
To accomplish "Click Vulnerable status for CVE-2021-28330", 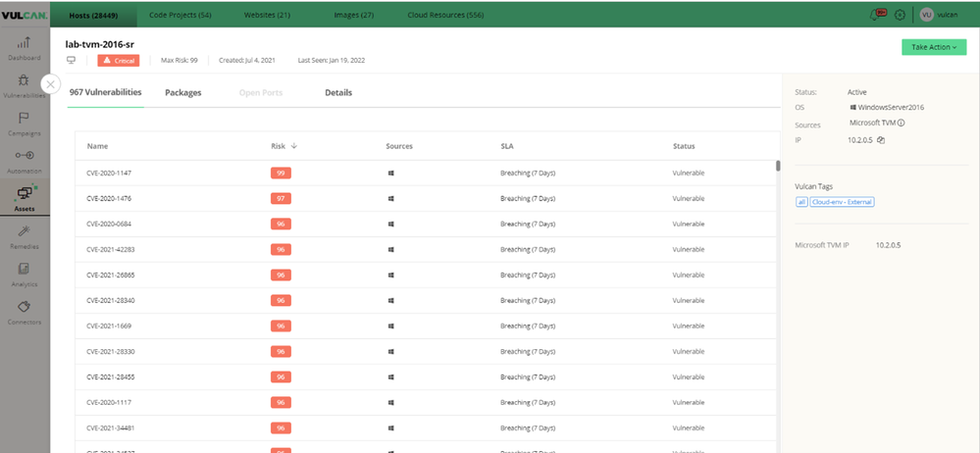I will point(688,351).
